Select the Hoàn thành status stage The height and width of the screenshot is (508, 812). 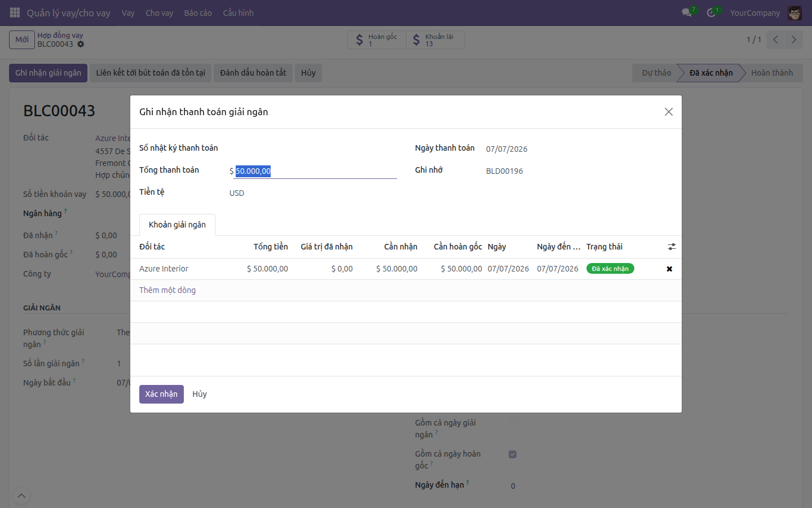click(771, 73)
